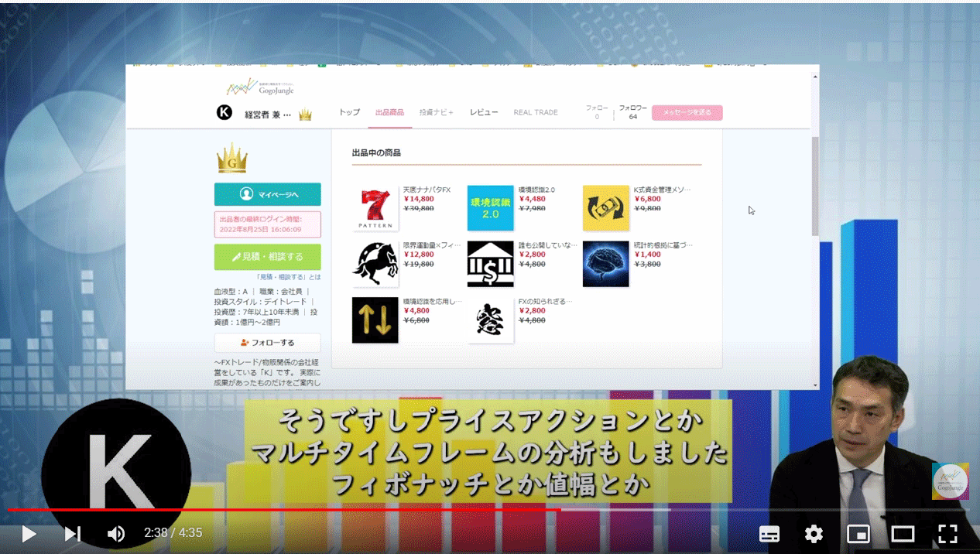Open the REAL TRADE tab

[536, 113]
